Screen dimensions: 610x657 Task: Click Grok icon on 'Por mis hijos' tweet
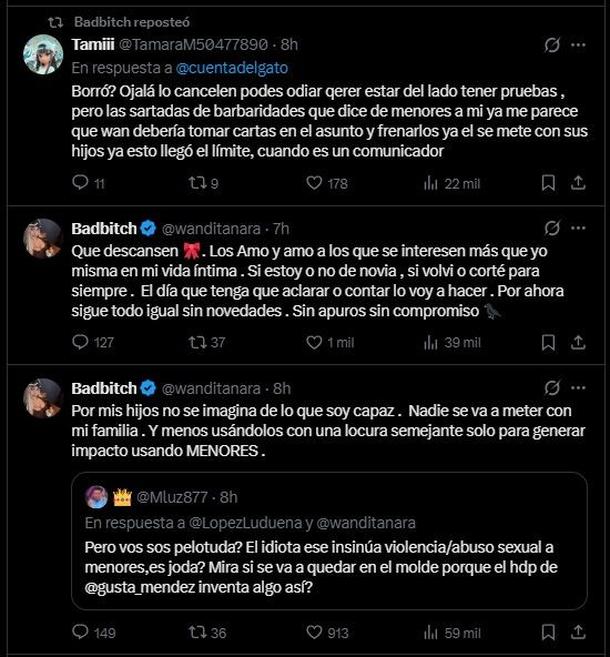point(551,387)
